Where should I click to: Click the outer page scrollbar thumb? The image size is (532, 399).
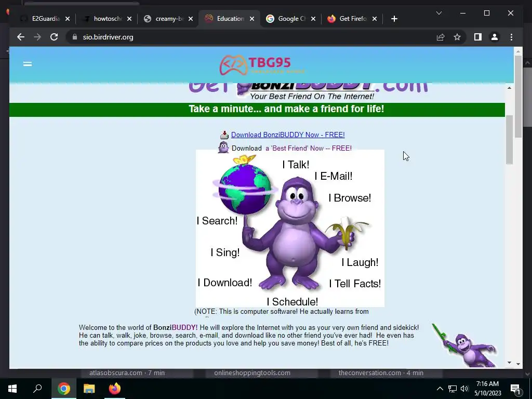coord(518,97)
